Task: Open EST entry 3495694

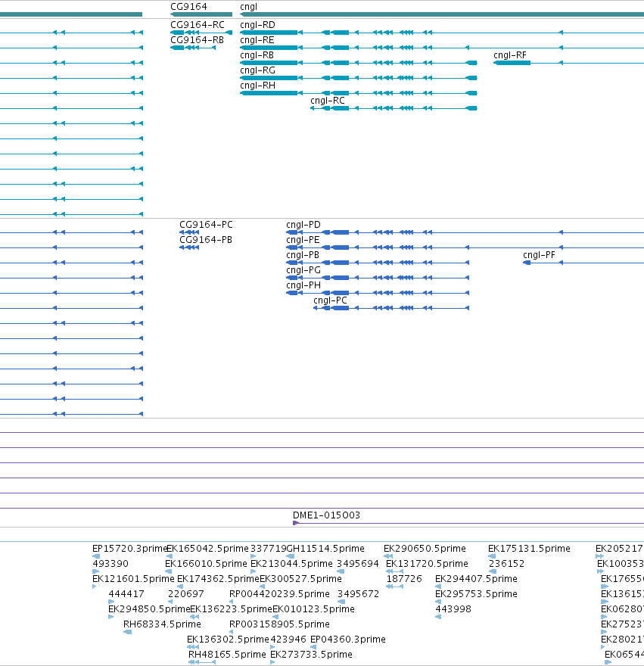Action: point(358,564)
